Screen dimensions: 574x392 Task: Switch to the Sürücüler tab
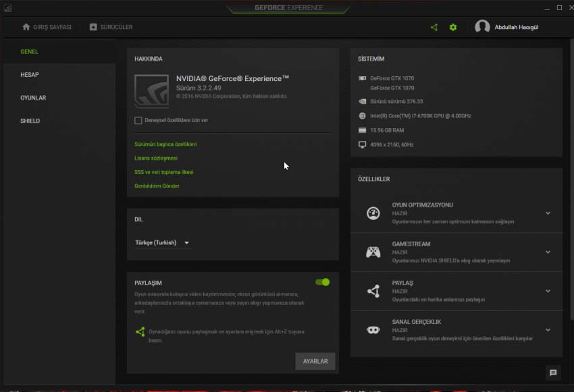tap(111, 27)
